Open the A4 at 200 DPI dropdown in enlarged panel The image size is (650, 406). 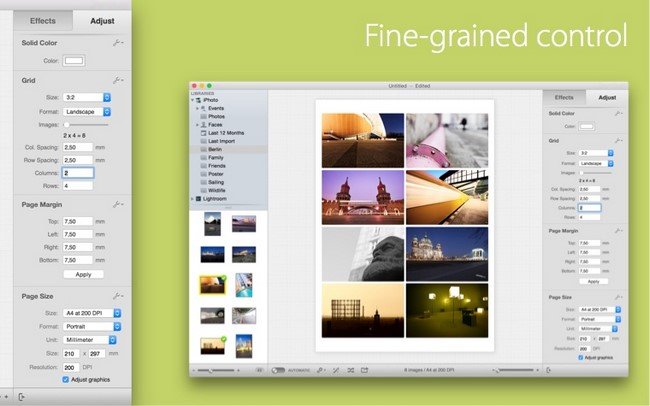92,313
